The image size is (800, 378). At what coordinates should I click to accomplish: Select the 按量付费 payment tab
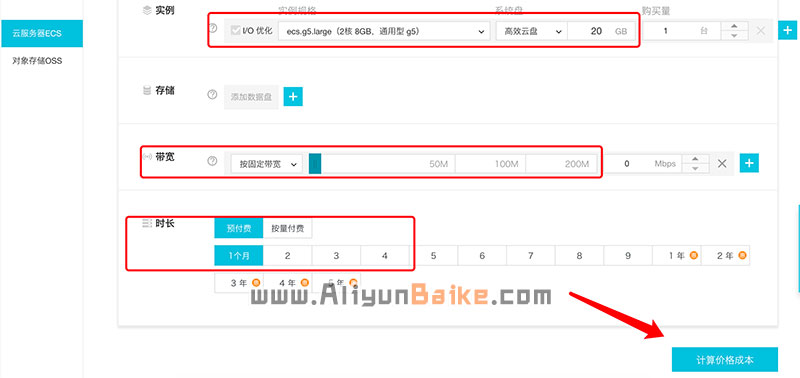pos(288,229)
